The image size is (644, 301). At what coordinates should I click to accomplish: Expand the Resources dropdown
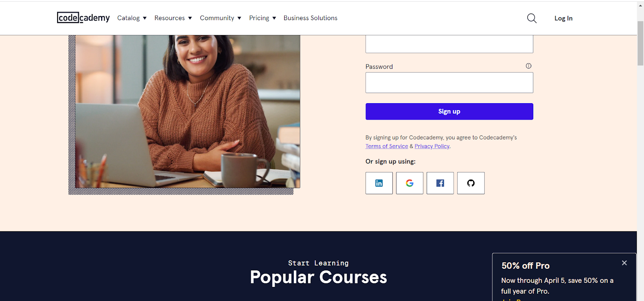click(x=173, y=18)
